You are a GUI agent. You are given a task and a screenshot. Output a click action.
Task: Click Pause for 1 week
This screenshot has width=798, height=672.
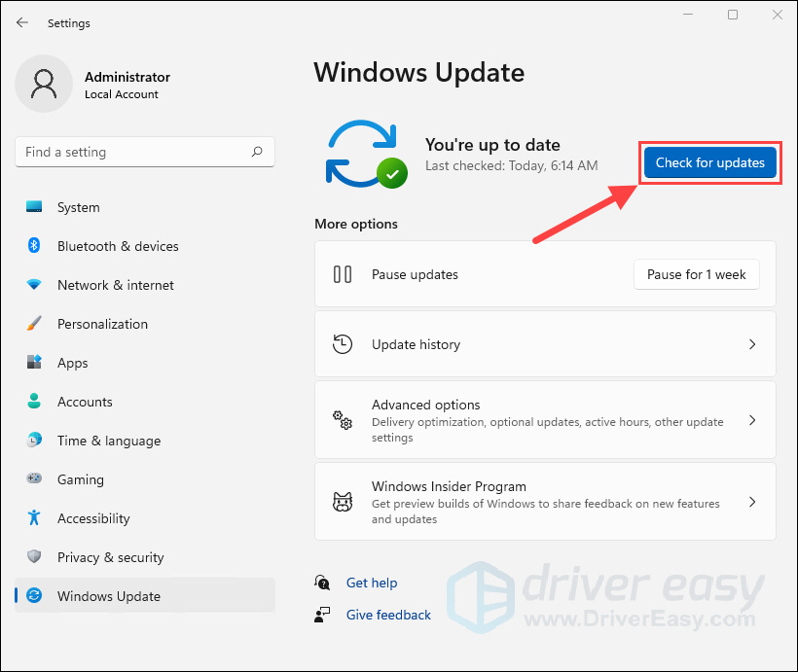tap(696, 274)
